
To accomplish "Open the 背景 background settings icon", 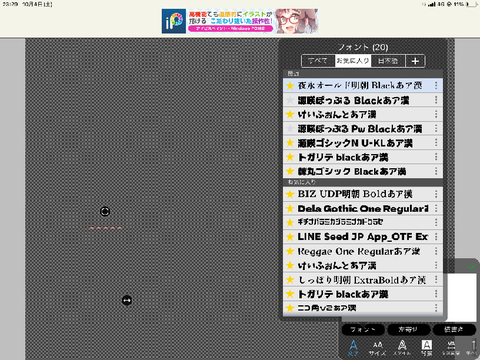I will [x=427, y=348].
